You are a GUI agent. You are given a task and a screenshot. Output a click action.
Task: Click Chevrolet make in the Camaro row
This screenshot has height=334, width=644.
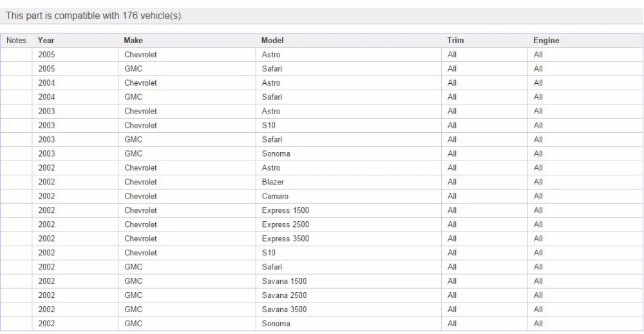tap(140, 196)
